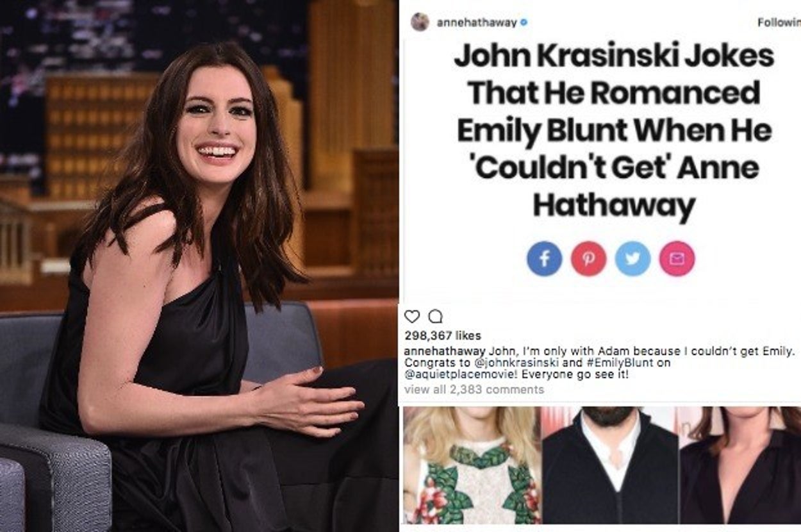This screenshot has width=801, height=532.
Task: Click the blue Twitter share icon
Action: click(632, 259)
